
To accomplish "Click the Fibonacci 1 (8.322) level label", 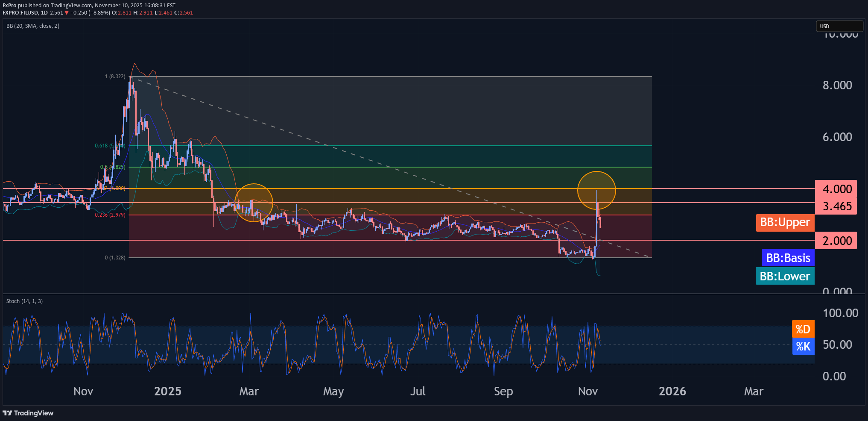I will [115, 77].
